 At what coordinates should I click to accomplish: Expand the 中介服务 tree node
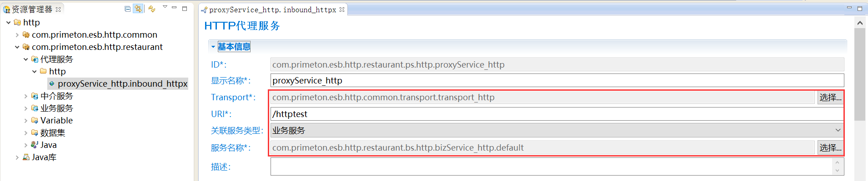26,96
